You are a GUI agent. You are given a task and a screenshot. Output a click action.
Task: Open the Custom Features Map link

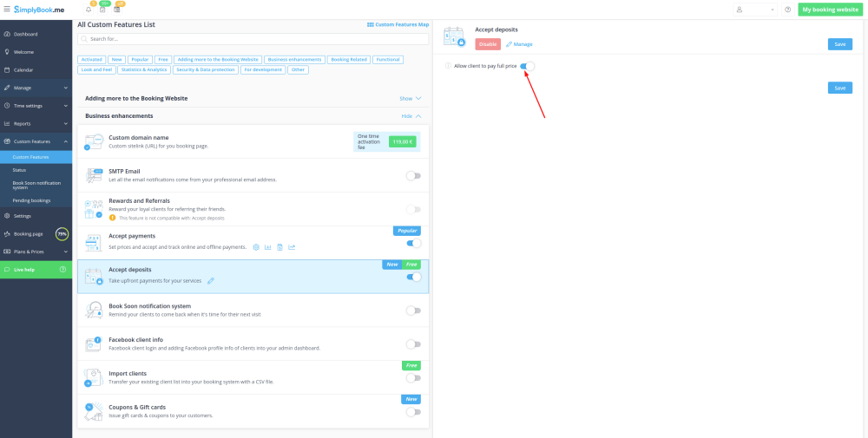[x=398, y=24]
